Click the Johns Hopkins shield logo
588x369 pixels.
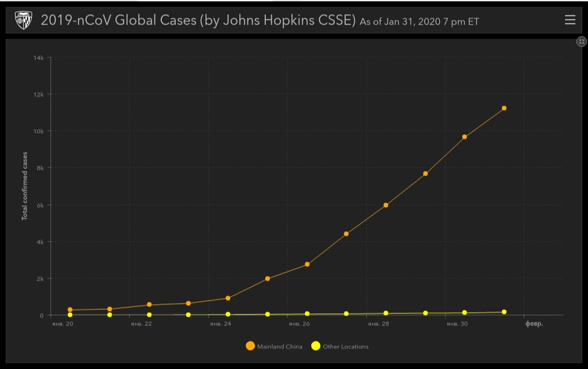point(23,20)
